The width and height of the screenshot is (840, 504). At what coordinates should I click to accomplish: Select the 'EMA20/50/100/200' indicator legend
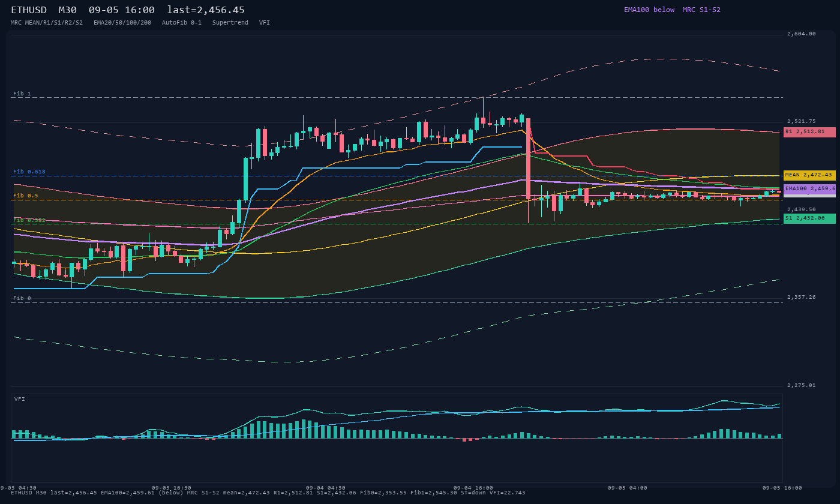coord(122,23)
